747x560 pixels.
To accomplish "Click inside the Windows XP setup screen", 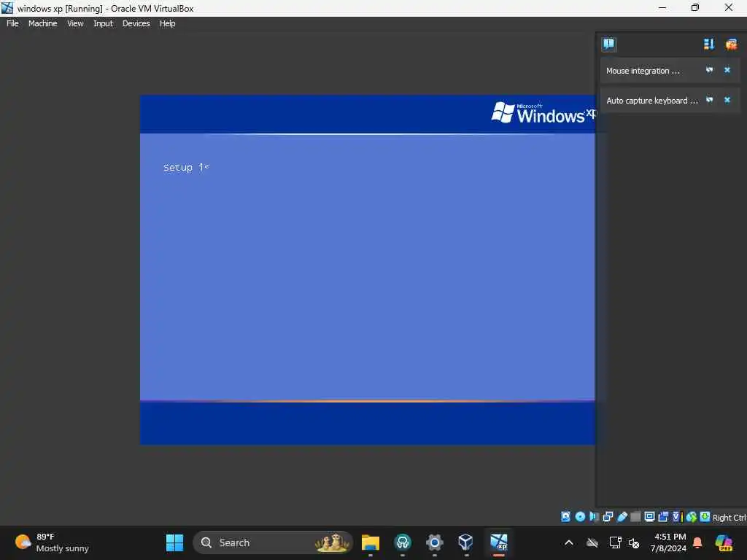I will click(x=368, y=270).
